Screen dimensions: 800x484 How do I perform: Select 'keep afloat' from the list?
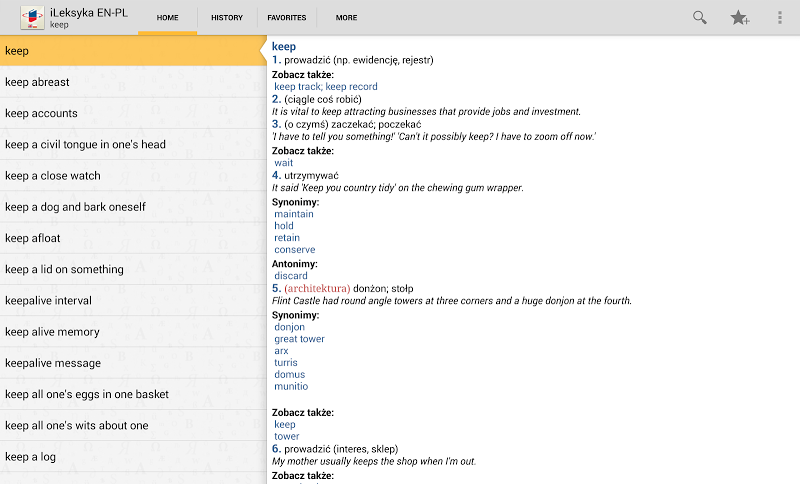pyautogui.click(x=31, y=238)
